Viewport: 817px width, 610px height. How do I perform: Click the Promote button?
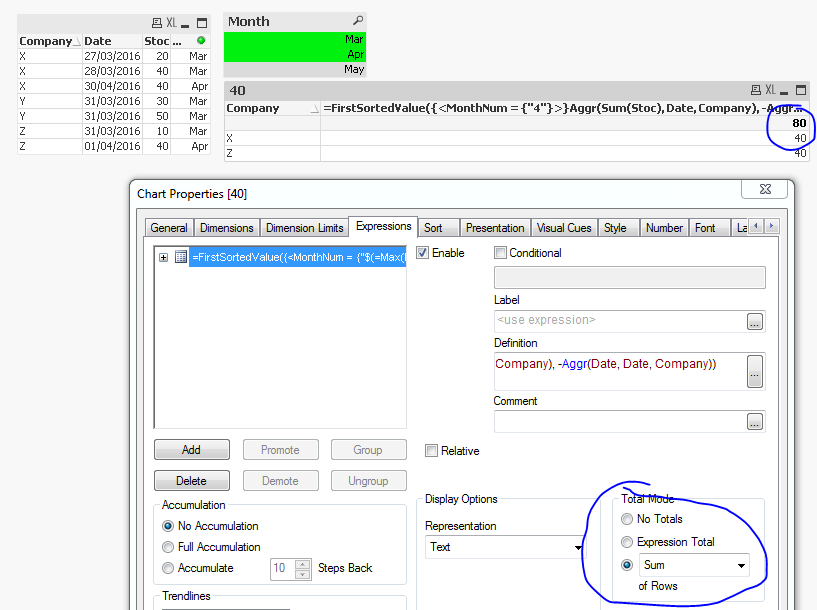pos(280,450)
